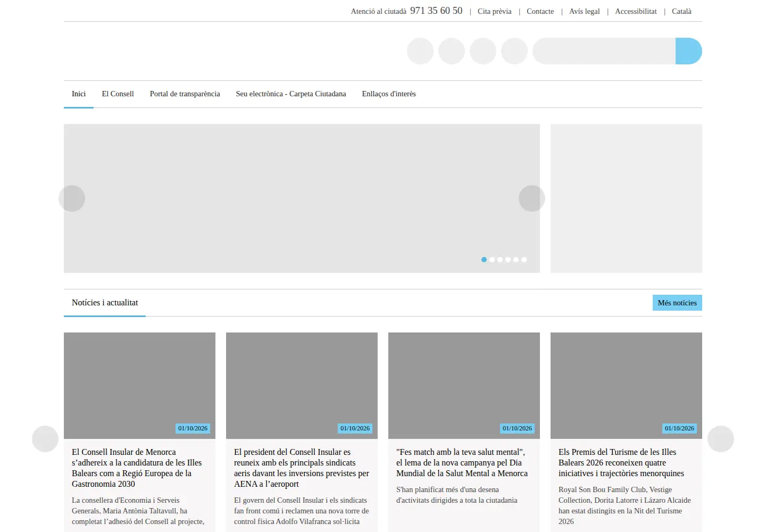766x532 pixels.
Task: Open the Inici menu tab
Action: tap(79, 94)
